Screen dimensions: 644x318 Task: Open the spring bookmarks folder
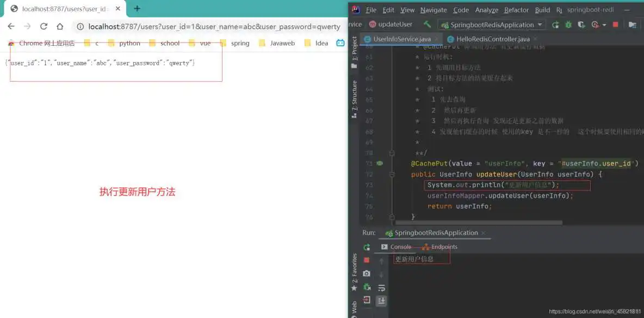pos(239,43)
